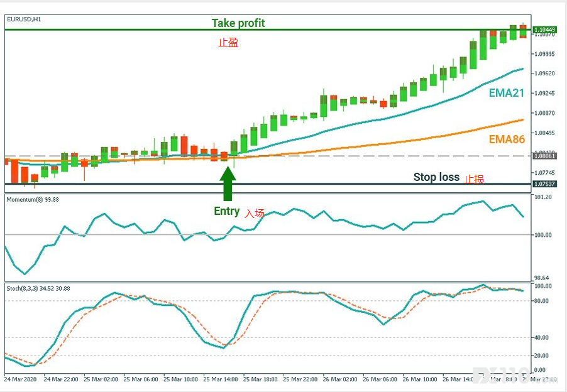Select the 1.08061 current price tag
This screenshot has width=567, height=392.
pyautogui.click(x=544, y=155)
